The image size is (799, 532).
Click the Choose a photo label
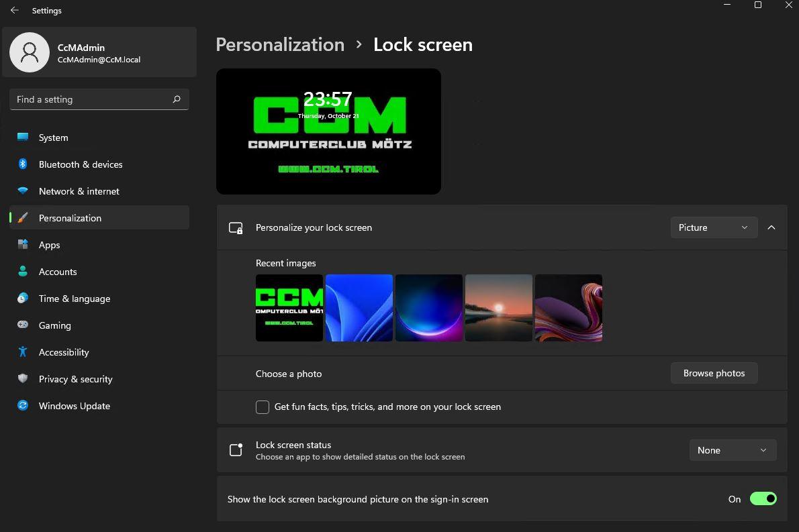coord(289,374)
